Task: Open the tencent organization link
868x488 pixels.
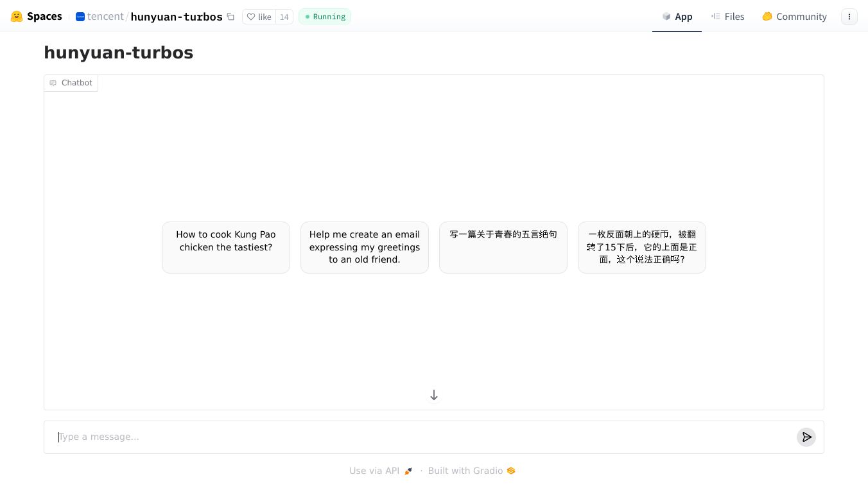Action: 105,17
